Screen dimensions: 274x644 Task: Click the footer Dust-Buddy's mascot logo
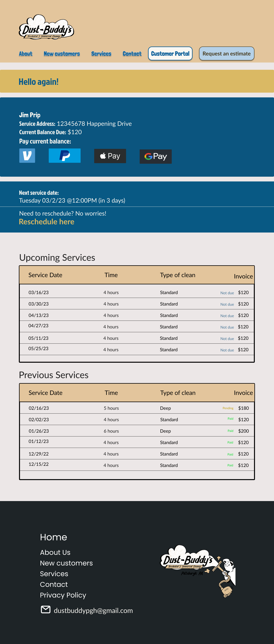(198, 571)
